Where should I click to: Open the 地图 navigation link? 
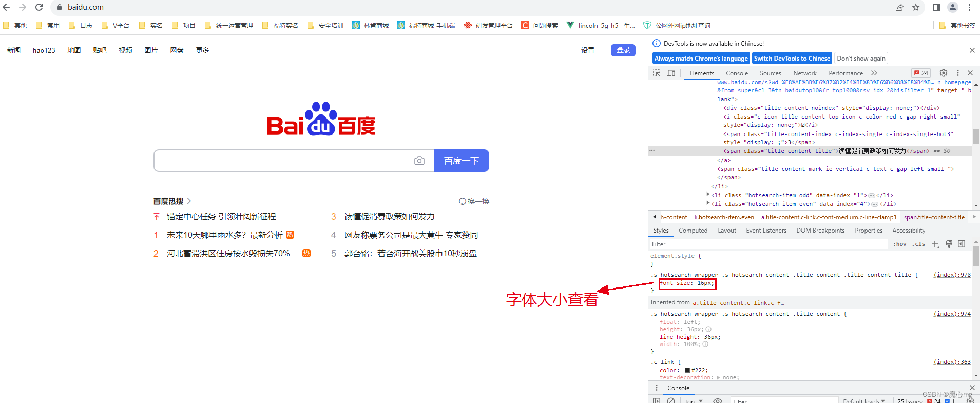pyautogui.click(x=74, y=50)
